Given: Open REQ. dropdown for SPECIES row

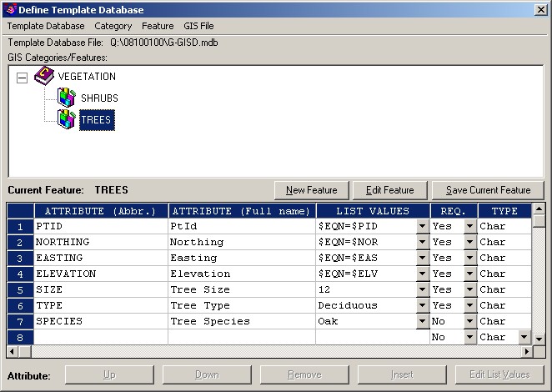Looking at the screenshot, I should click(x=470, y=321).
